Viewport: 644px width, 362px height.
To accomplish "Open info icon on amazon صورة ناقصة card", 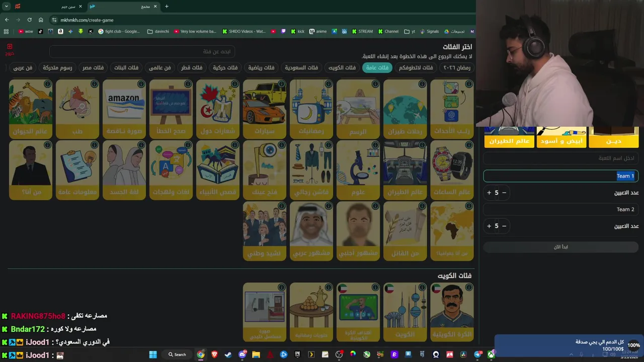I will coord(141,84).
